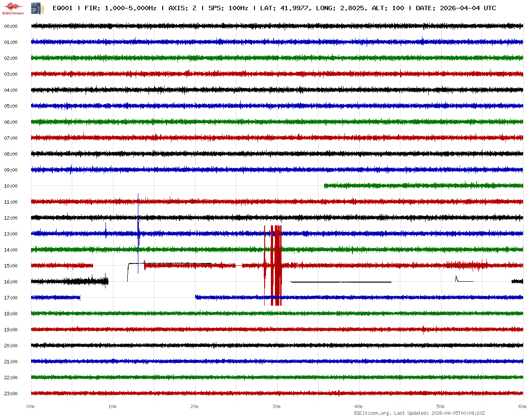This screenshot has height=417, width=532.
Task: Click the EQCitizen waveform logo
Action: 12,8
